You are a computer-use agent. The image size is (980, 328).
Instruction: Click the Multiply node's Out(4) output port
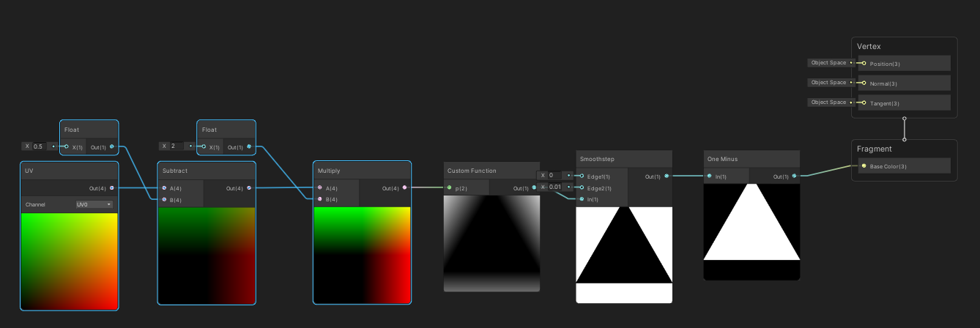pyautogui.click(x=404, y=188)
